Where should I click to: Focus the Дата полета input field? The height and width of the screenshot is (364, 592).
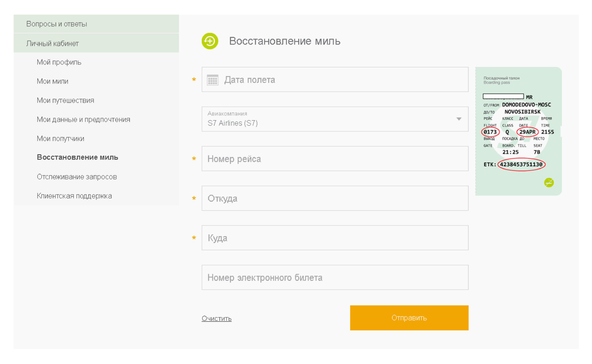335,79
